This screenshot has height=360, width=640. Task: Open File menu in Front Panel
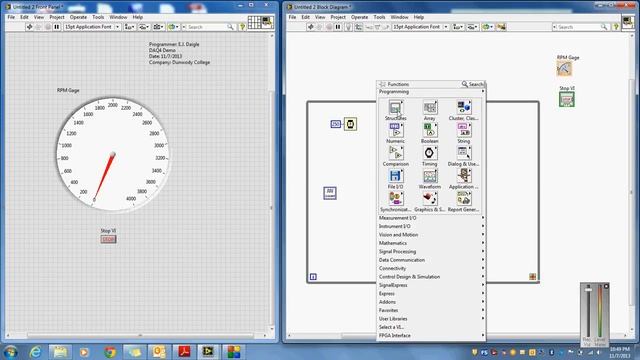point(11,17)
